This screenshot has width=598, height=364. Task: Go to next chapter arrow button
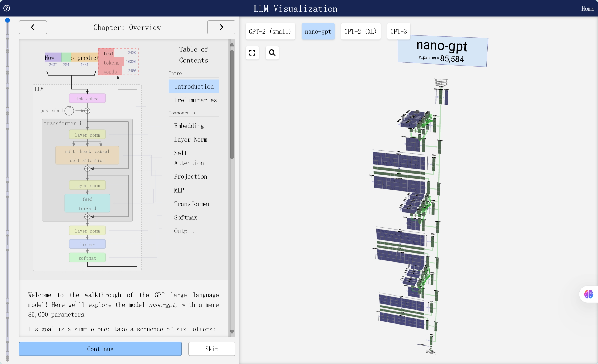click(x=221, y=27)
